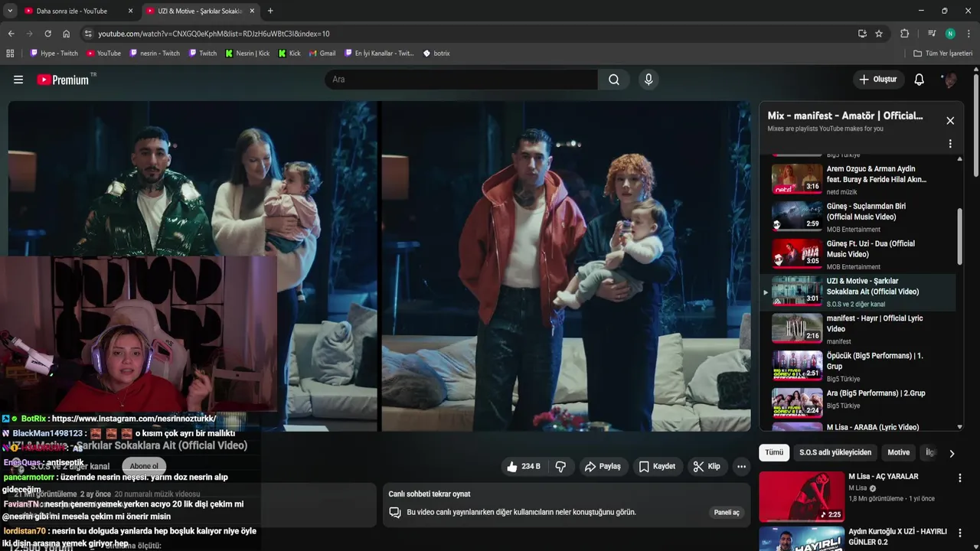980x551 pixels.
Task: Open the browser apps grid icon
Action: (10, 54)
